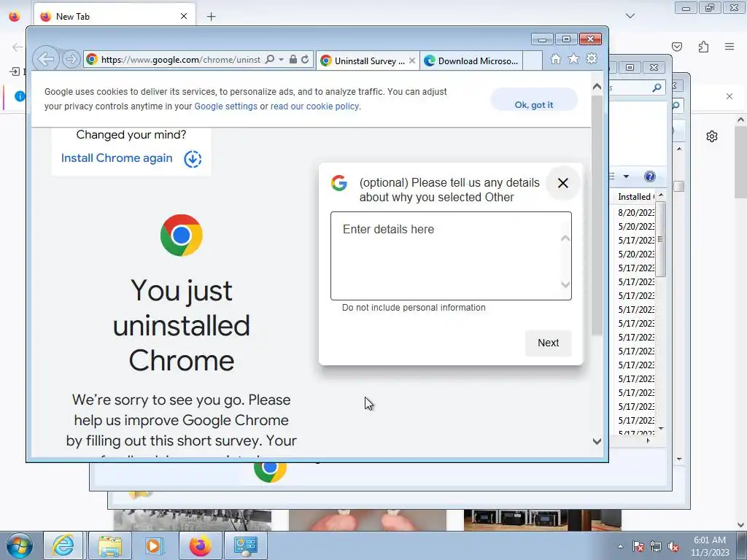This screenshot has width=747, height=560.
Task: Open a new Firefox tab with plus
Action: click(x=211, y=17)
